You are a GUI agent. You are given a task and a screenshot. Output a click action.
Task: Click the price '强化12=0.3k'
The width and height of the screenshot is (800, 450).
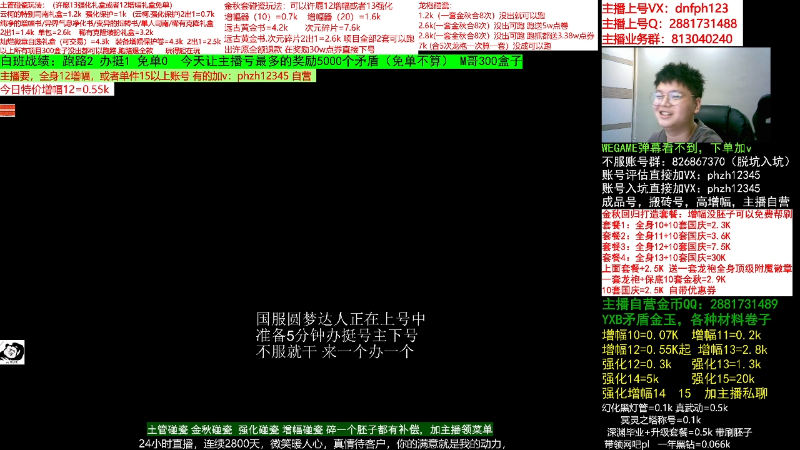[637, 364]
